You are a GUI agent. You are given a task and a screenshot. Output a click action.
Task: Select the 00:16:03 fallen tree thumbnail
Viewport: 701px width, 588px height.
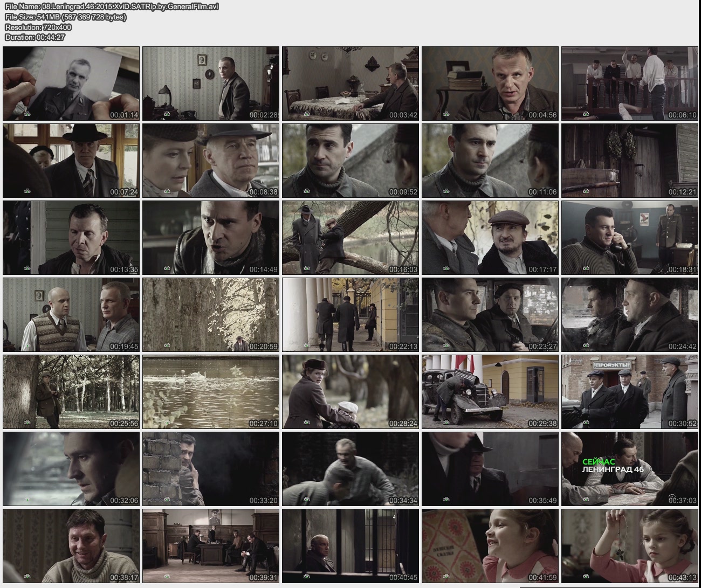350,238
